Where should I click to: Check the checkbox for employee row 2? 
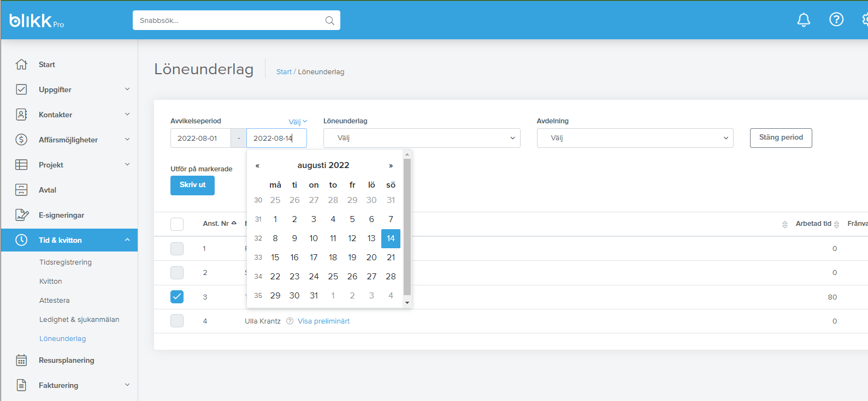coord(177,273)
